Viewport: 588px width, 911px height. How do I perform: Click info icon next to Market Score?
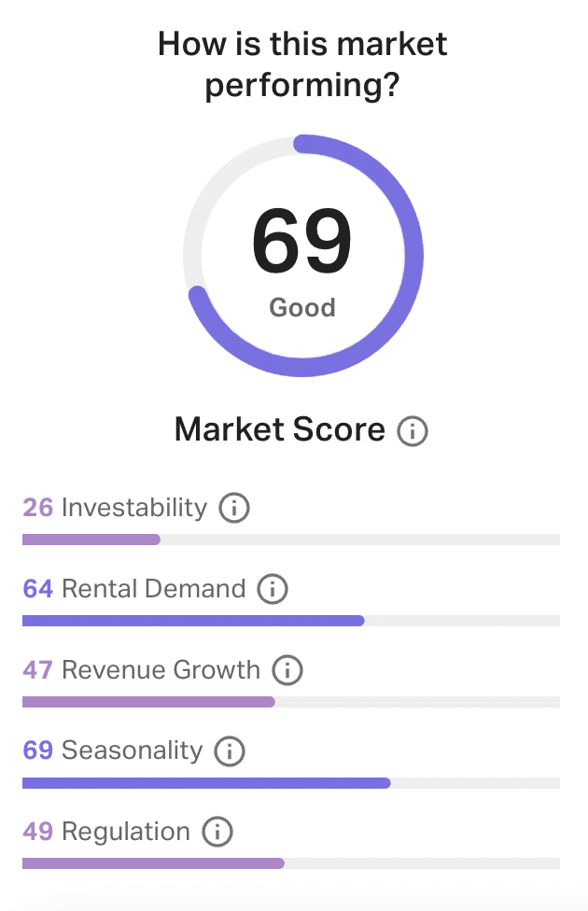click(413, 432)
